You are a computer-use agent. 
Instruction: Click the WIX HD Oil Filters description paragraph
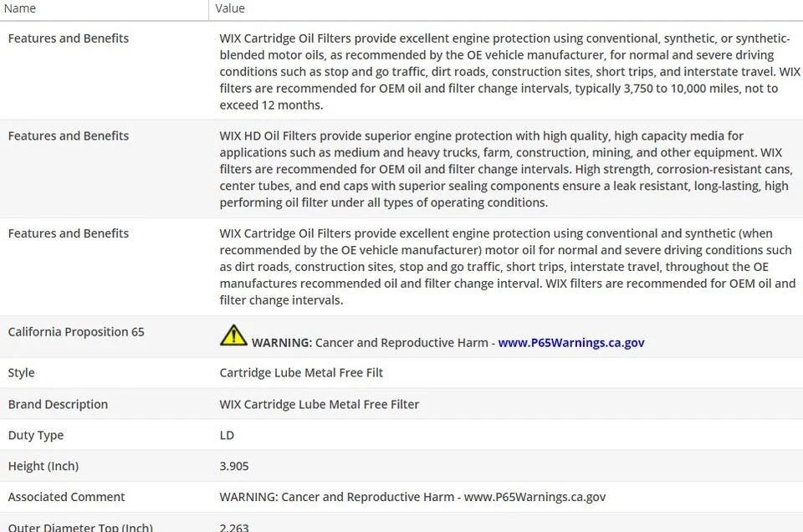click(506, 169)
